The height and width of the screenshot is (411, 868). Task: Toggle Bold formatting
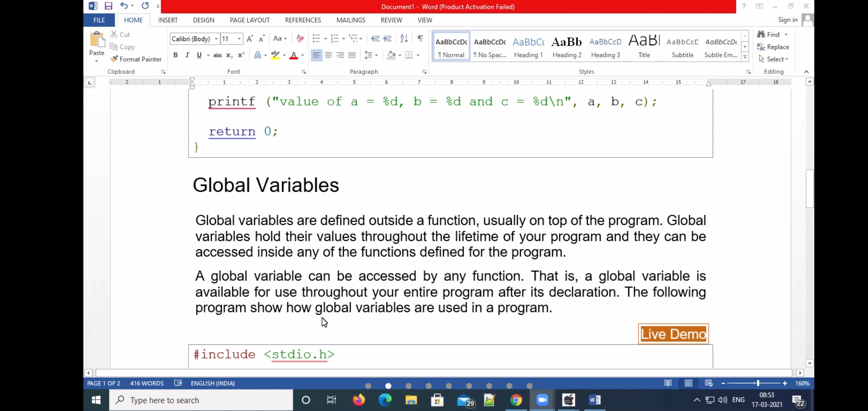pos(176,55)
